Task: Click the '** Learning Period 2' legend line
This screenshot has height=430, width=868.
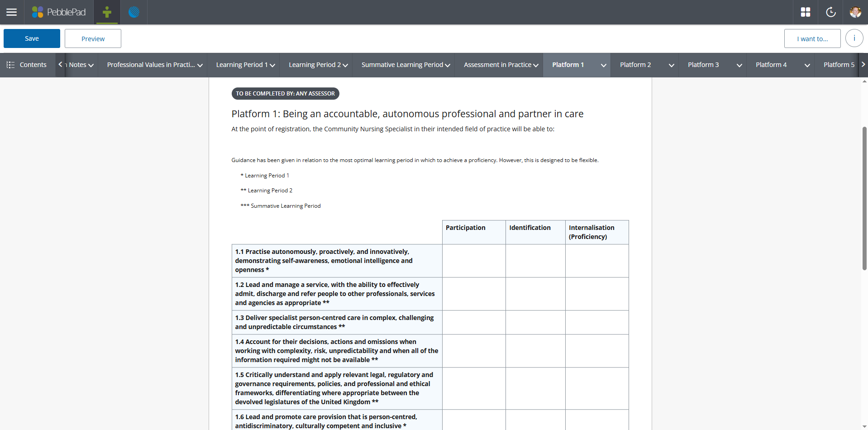Action: tap(267, 191)
